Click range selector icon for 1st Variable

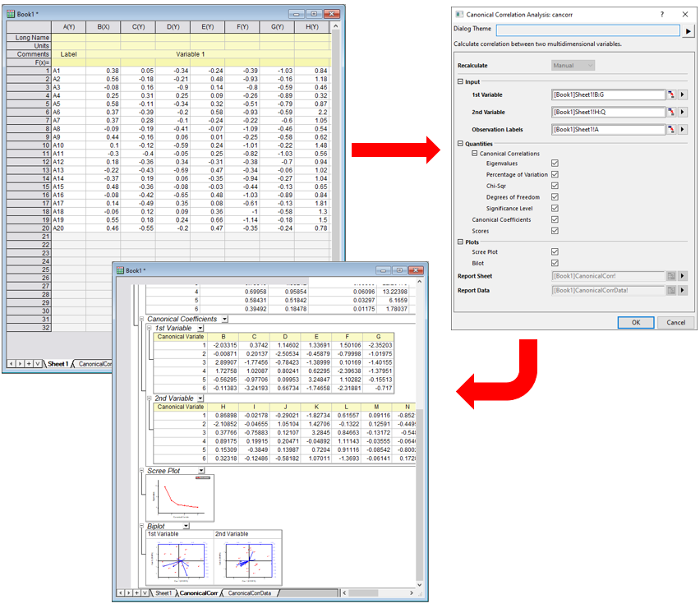click(x=670, y=94)
